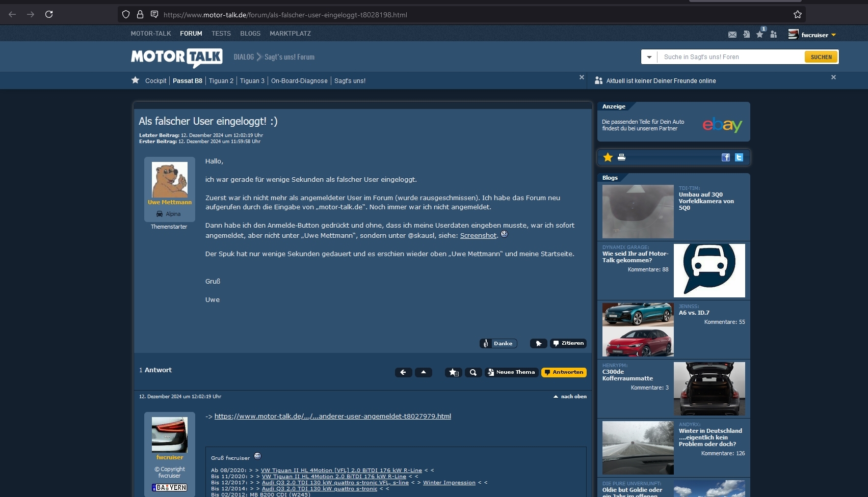Bookmark page with browser star icon
This screenshot has height=497, width=868.
click(x=798, y=14)
